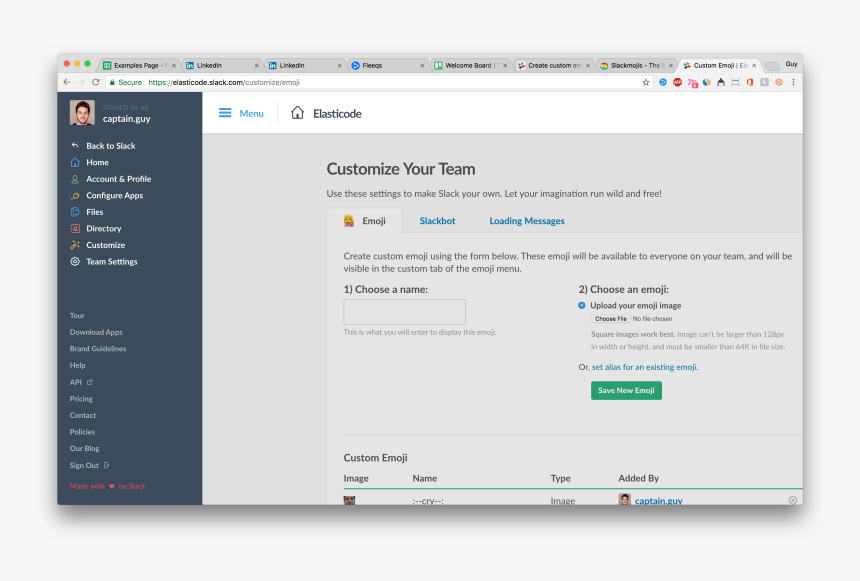Click the Customize wand icon
The image size is (860, 581).
click(x=75, y=245)
